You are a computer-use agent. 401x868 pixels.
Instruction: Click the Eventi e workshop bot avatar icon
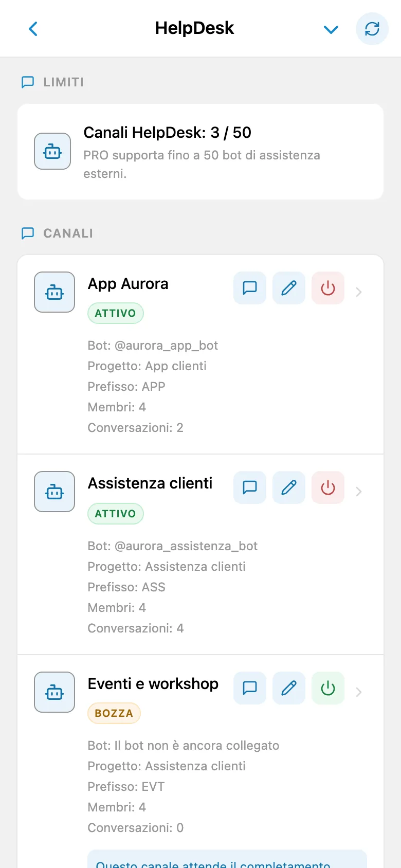tap(54, 692)
